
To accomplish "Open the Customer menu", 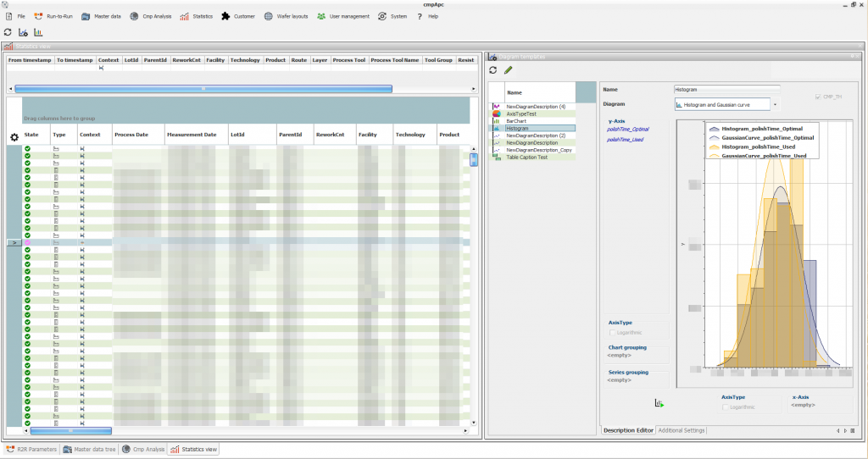I will pos(238,16).
